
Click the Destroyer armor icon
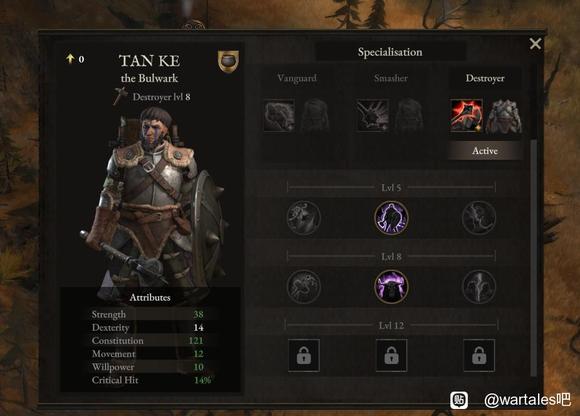click(x=504, y=116)
